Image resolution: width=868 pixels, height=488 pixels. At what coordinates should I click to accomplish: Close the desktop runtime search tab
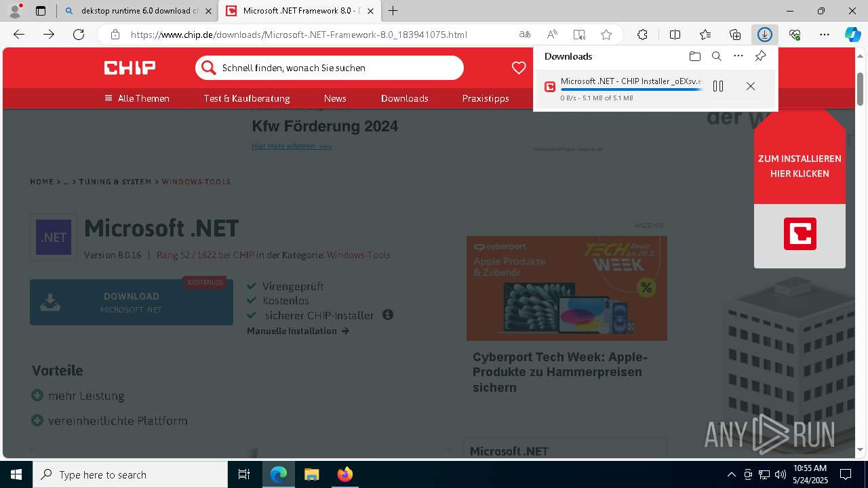click(208, 11)
